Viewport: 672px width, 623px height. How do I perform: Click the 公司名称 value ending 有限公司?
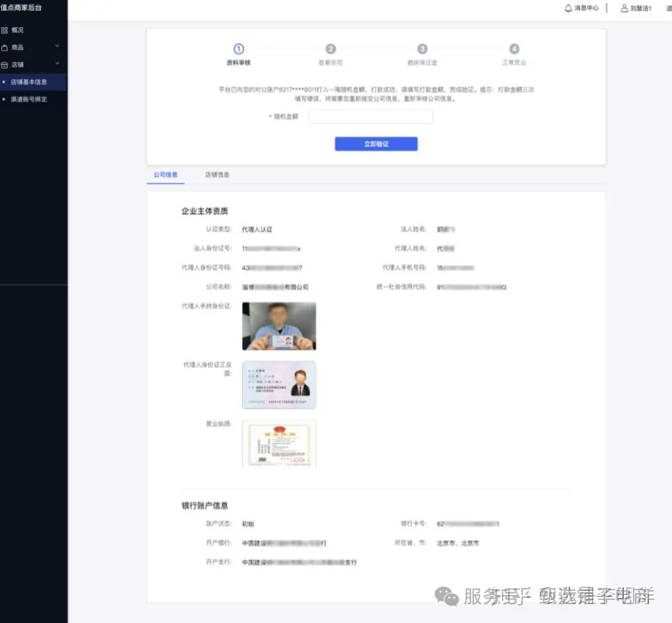[275, 287]
